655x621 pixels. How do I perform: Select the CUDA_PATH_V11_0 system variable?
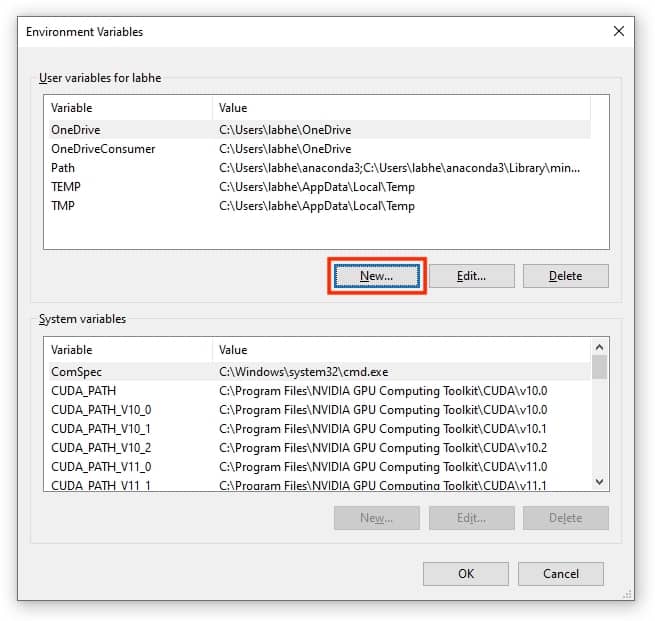[320, 466]
